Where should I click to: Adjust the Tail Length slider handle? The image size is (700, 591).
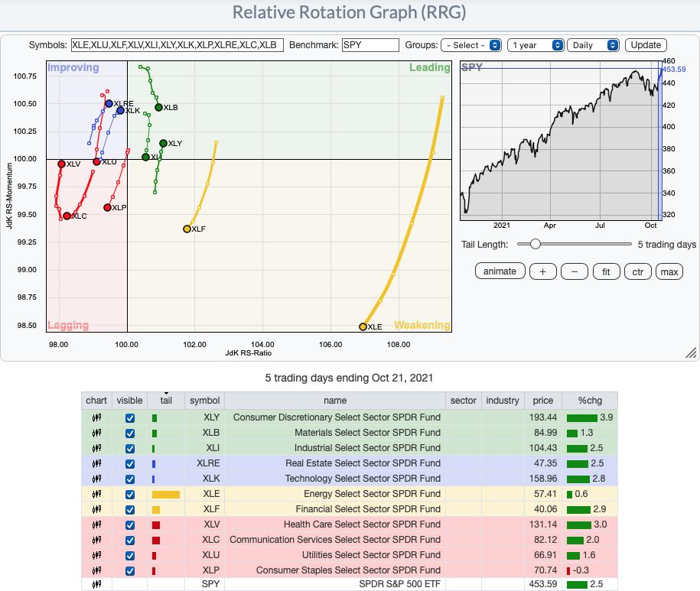pyautogui.click(x=536, y=244)
